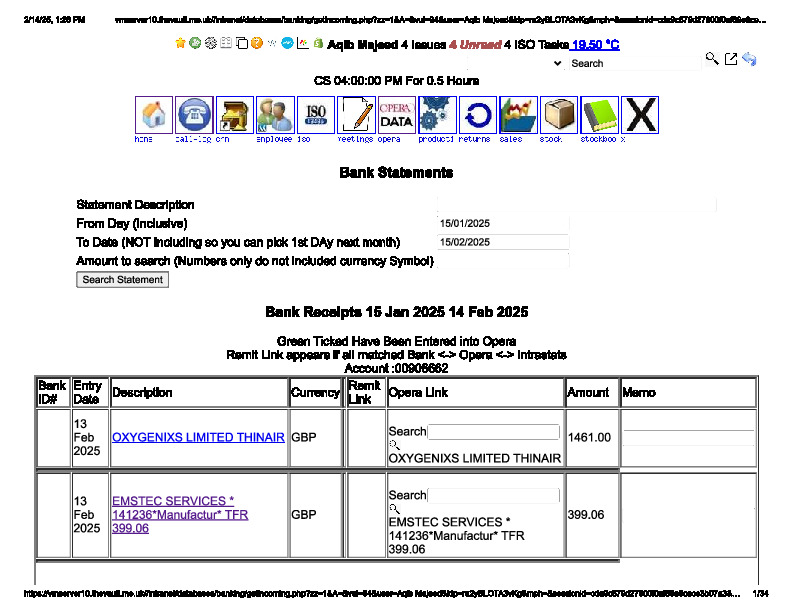
Task: Open the sales chart icon
Action: click(x=518, y=115)
